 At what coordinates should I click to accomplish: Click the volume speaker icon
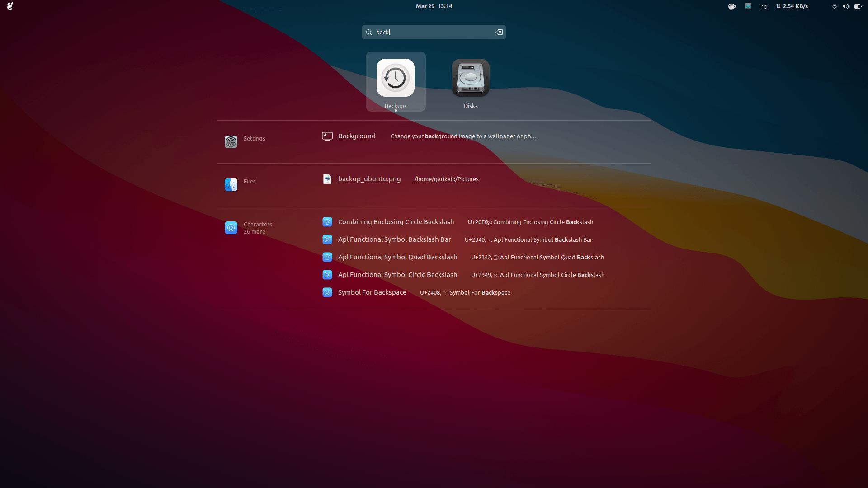tap(846, 6)
